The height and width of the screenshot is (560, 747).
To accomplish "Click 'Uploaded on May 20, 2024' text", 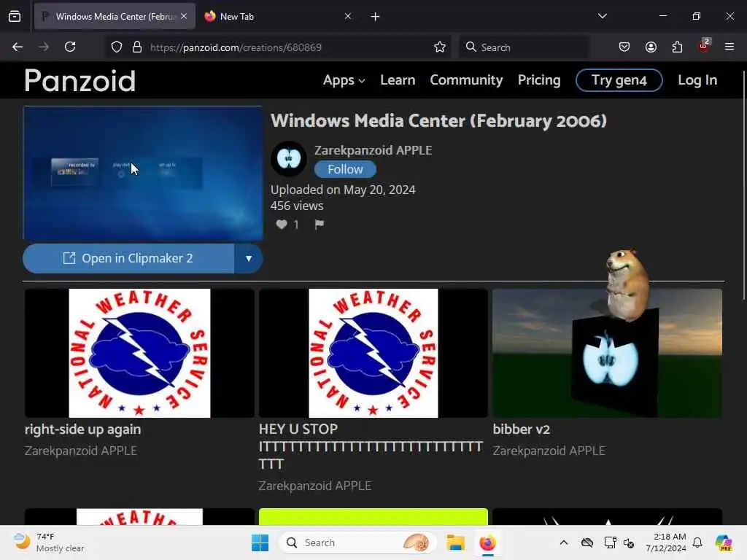I will click(343, 190).
